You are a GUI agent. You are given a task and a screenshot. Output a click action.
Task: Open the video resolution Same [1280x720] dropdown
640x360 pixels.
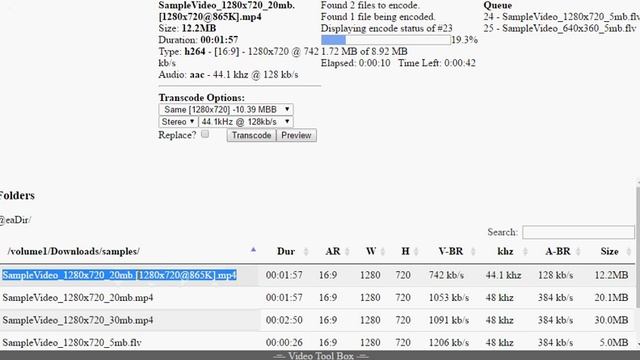226,109
